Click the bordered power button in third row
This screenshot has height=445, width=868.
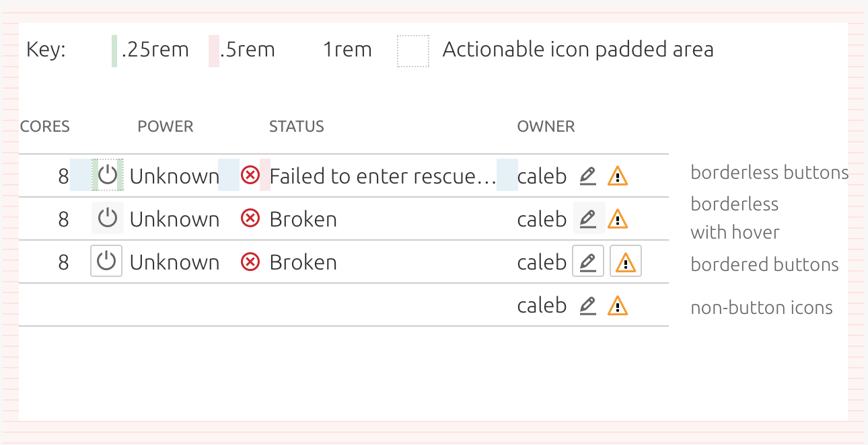point(106,261)
